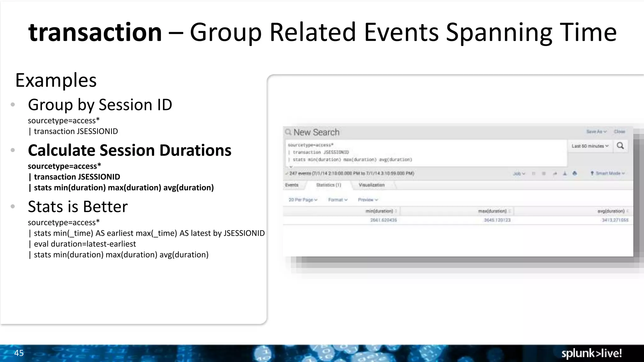
Task: Switch to the Events tab
Action: 292,185
